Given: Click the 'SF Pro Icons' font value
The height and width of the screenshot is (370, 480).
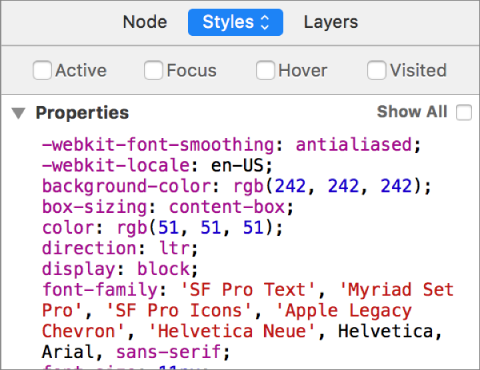Looking at the screenshot, I should [179, 311].
